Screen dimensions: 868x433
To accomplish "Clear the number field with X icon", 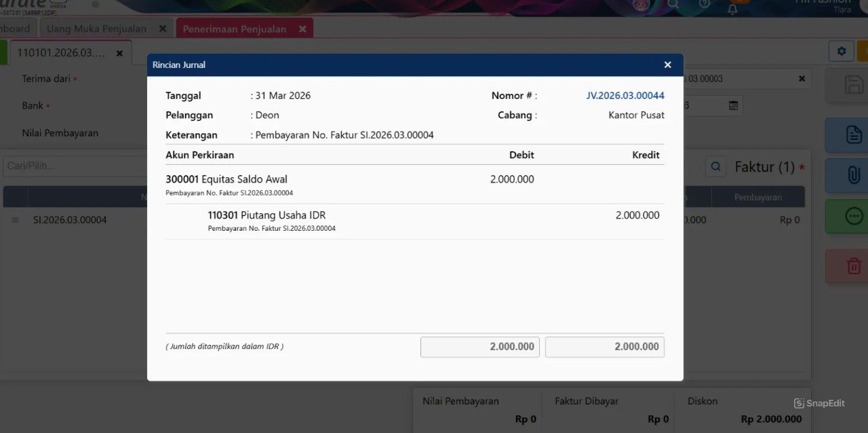I will coord(802,79).
